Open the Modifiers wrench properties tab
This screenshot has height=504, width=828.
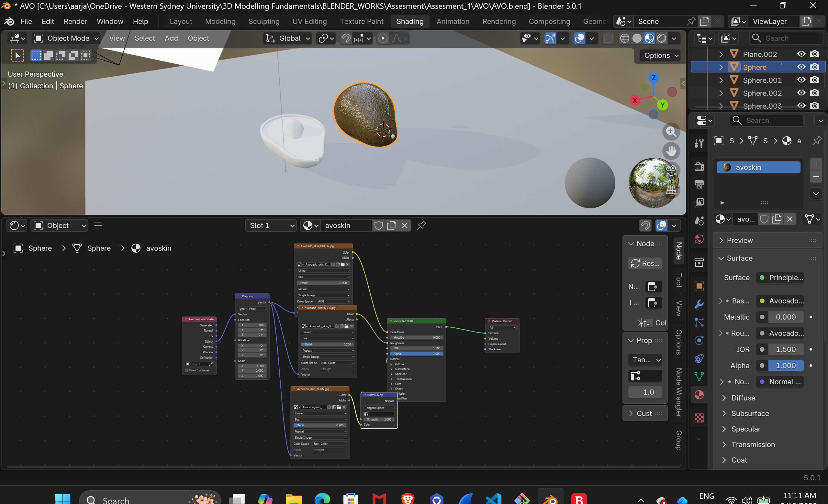click(x=699, y=304)
